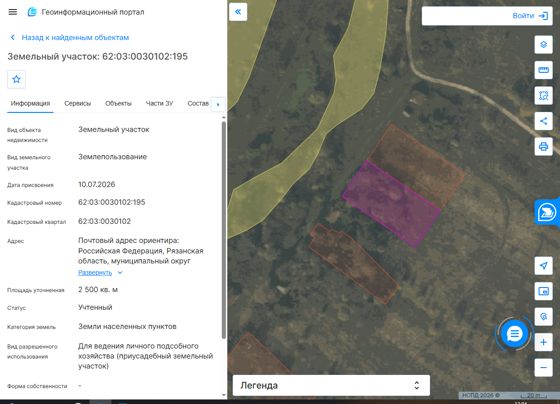Center map on my location
The width and height of the screenshot is (560, 404).
coord(543,265)
